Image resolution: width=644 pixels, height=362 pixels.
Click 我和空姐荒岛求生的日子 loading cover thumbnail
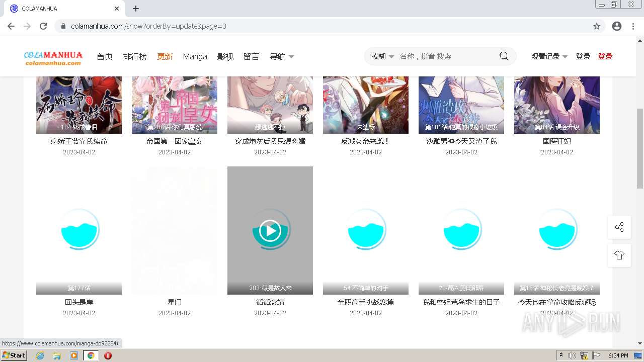coord(461,230)
